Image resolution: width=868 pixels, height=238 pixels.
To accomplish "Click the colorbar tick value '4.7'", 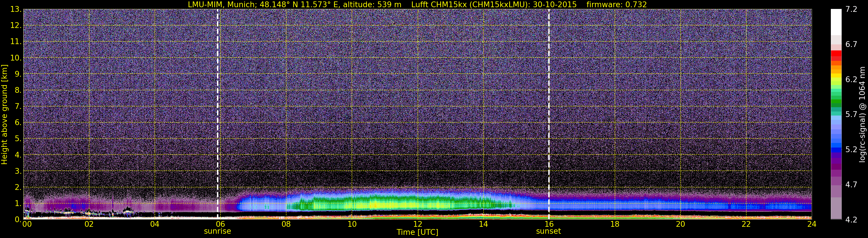I will [852, 184].
